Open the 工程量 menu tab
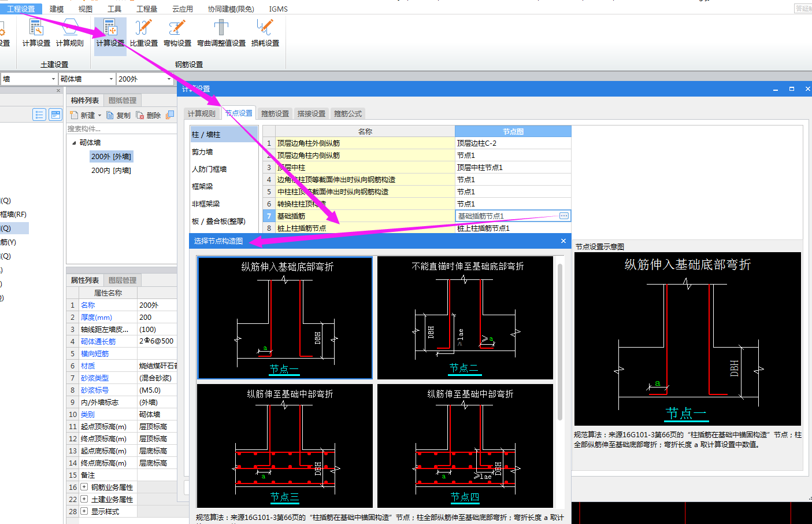The image size is (812, 524). [x=147, y=9]
